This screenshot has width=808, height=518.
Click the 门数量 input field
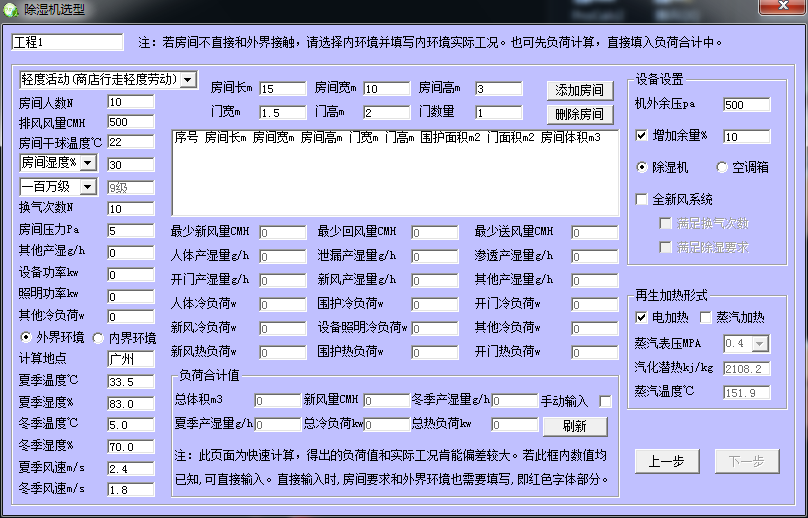point(499,112)
